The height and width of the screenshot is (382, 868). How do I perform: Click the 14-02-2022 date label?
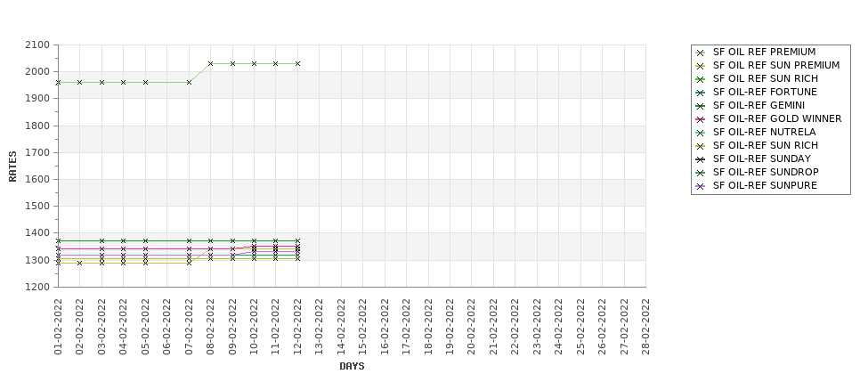click(x=342, y=327)
